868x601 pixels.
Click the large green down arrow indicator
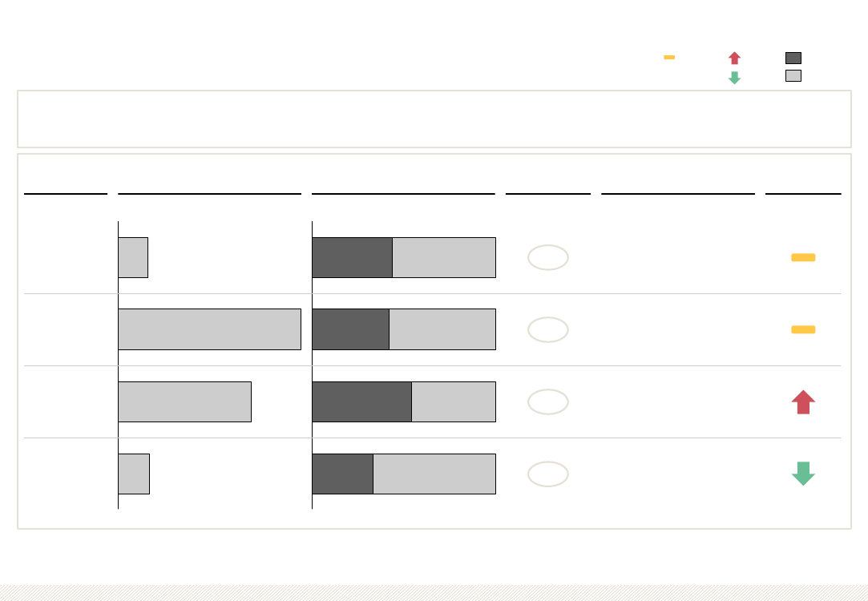(803, 474)
